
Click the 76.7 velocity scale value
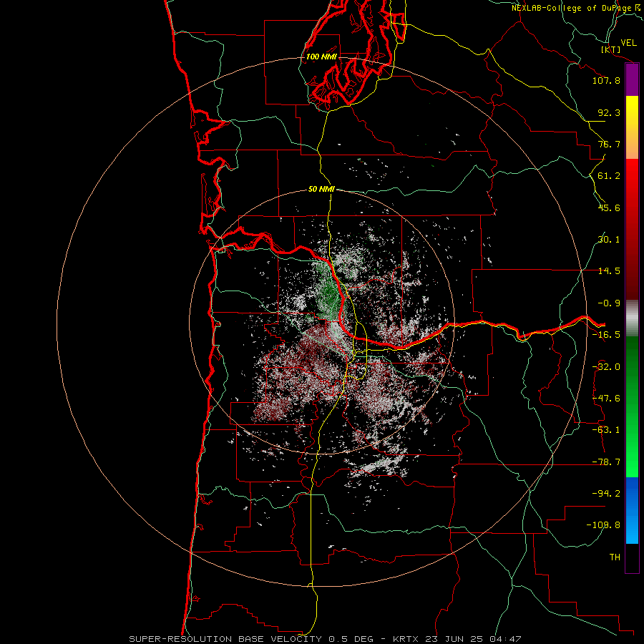609,144
